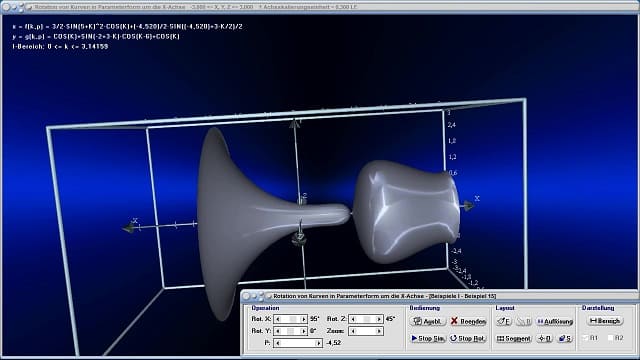Click the k range text line
Image resolution: width=640 pixels, height=360 pixels.
[60, 47]
